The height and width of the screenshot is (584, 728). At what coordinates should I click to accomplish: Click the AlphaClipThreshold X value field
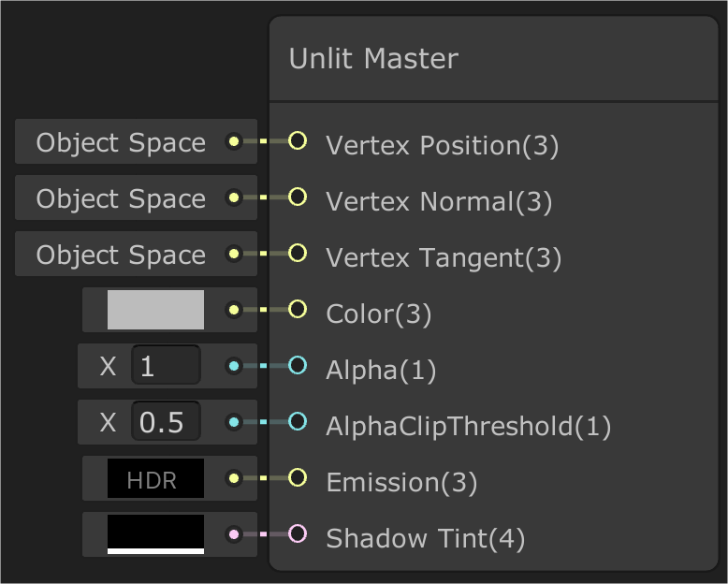[166, 422]
